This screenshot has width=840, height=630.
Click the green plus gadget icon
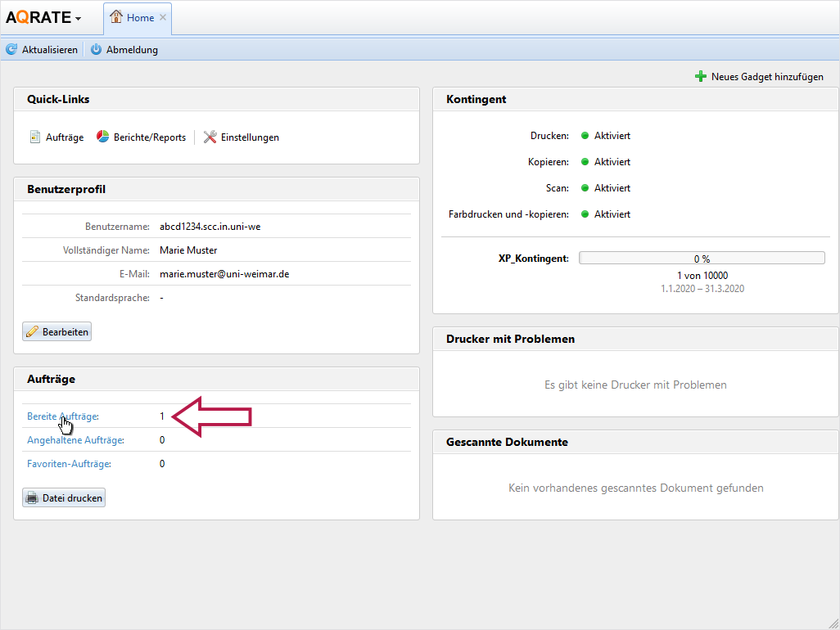click(x=700, y=77)
